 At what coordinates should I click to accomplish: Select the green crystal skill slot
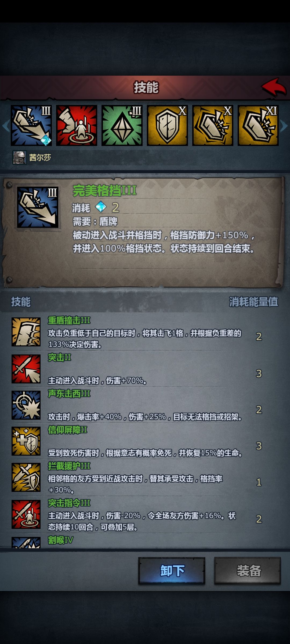coord(122,126)
